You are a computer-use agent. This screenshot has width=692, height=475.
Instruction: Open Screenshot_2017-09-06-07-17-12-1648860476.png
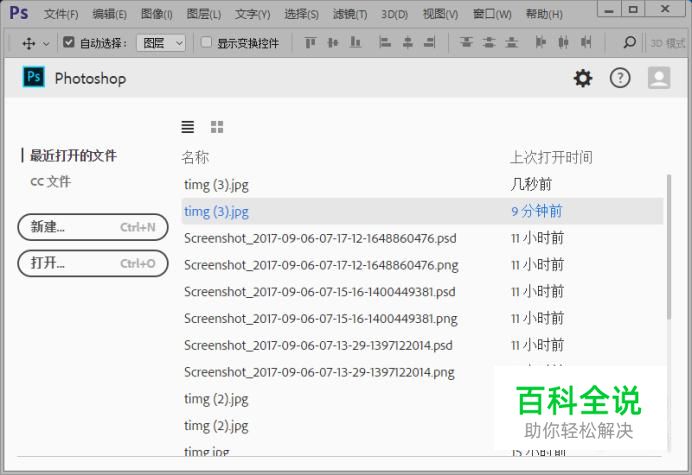tap(422, 265)
